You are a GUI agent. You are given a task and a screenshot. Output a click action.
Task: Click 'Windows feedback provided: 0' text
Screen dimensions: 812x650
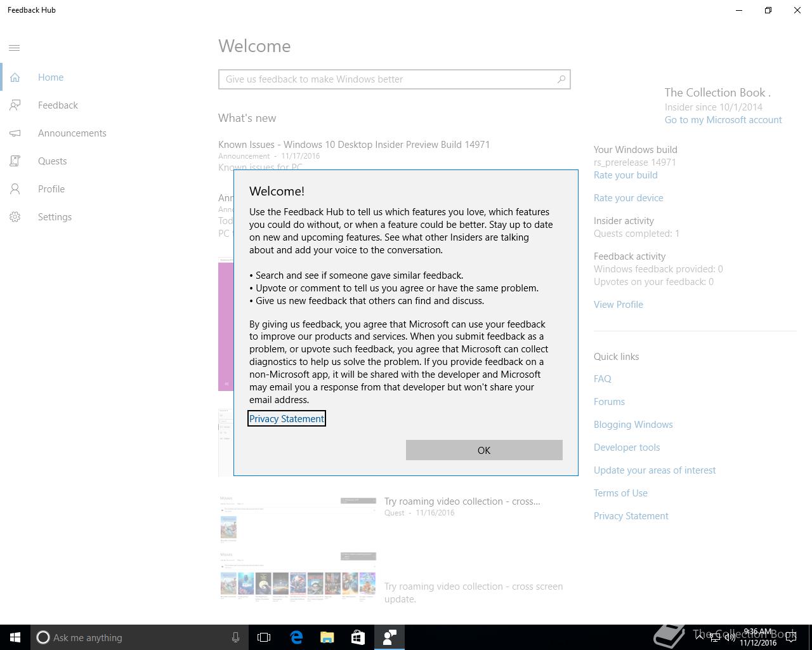[x=658, y=269]
